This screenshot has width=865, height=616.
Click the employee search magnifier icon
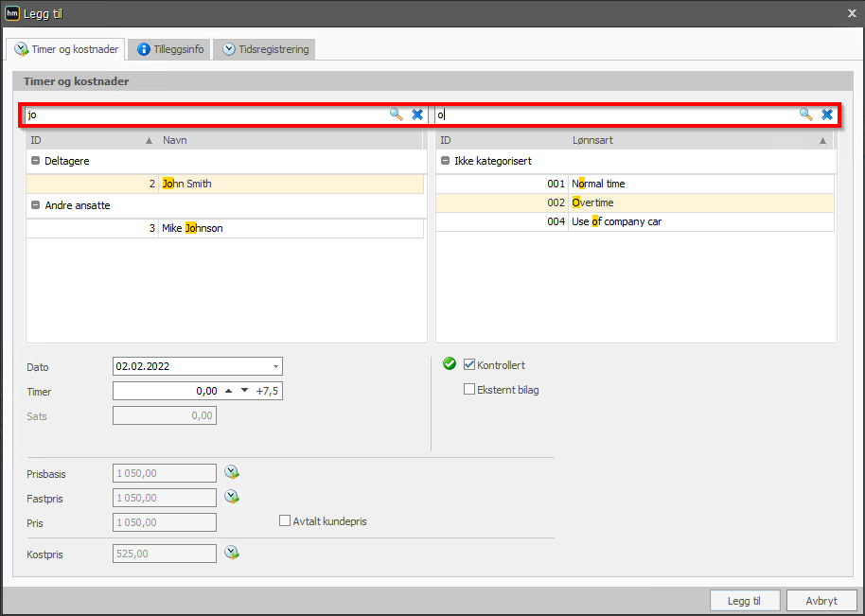pos(397,114)
